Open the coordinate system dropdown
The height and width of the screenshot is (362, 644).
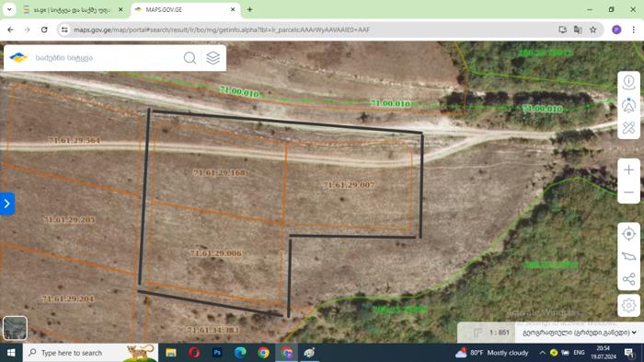(579, 333)
